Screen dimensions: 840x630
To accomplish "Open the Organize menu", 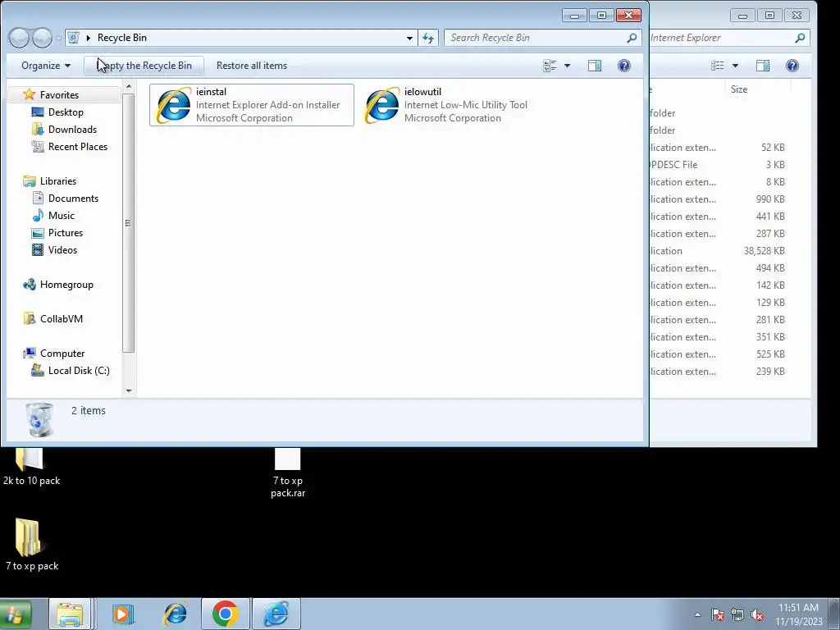I will (x=46, y=66).
